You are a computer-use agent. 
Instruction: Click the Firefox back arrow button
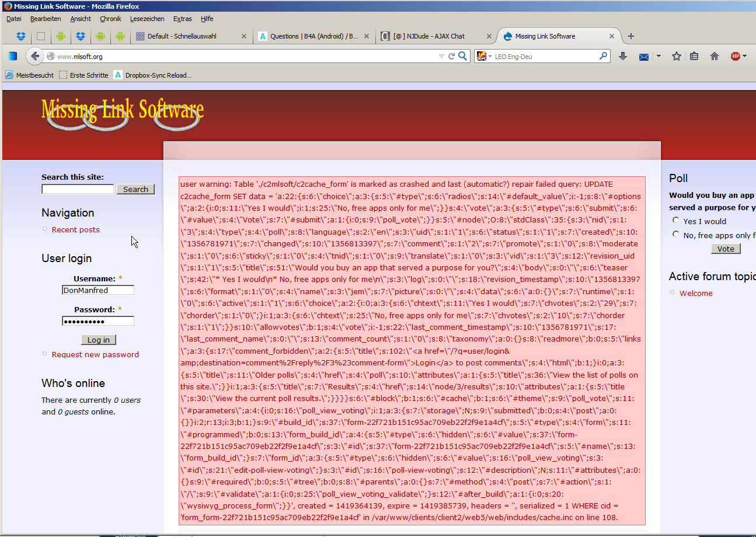click(x=35, y=56)
